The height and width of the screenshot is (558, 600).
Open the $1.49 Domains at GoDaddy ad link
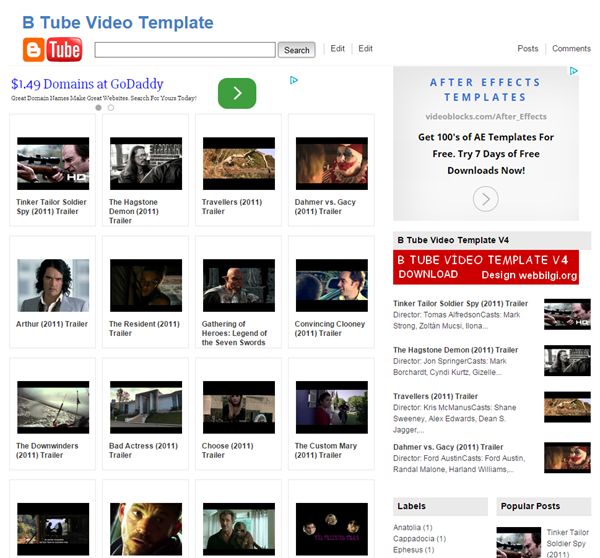pyautogui.click(x=87, y=84)
